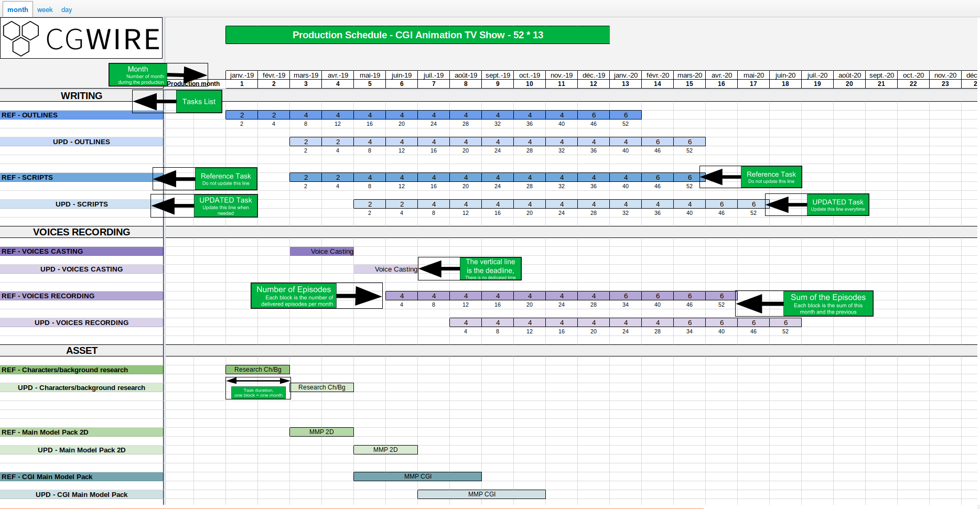The image size is (980, 509).
Task: Click the Voice Casting bar in the UPD row
Action: point(385,269)
